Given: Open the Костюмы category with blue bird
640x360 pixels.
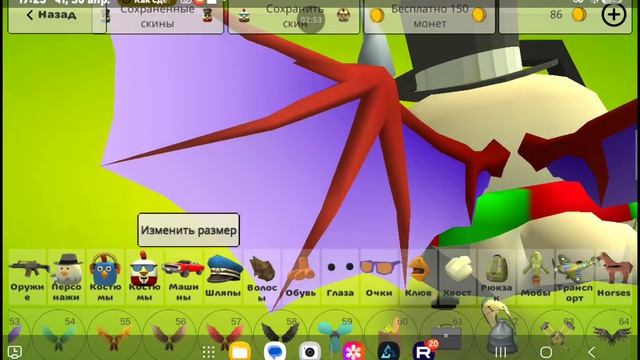Looking at the screenshot, I should click(x=105, y=277).
